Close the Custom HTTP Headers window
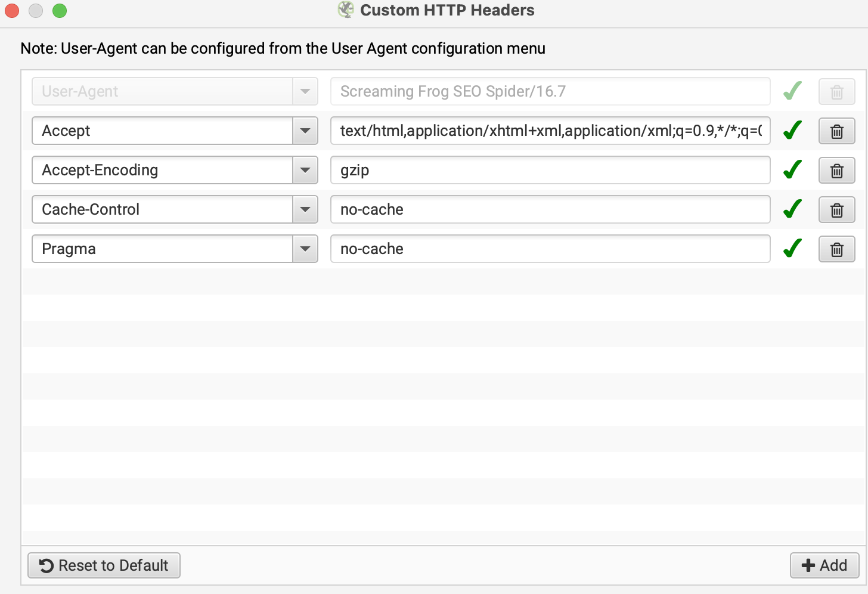 (12, 11)
